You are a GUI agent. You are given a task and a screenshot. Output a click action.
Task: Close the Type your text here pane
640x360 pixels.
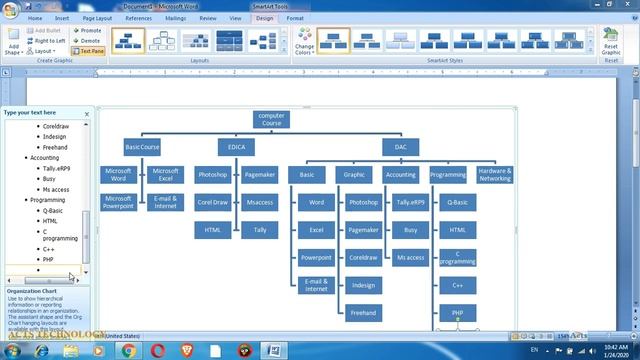(x=87, y=114)
